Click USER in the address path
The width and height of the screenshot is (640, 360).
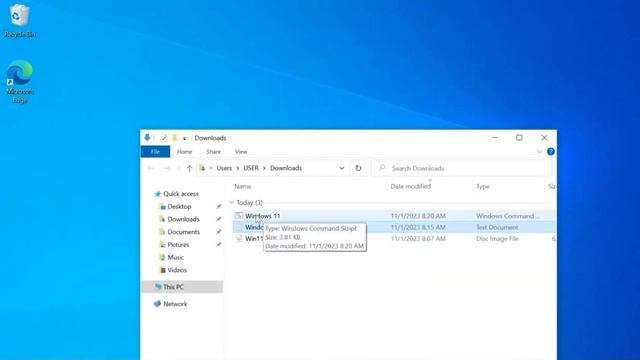point(251,168)
